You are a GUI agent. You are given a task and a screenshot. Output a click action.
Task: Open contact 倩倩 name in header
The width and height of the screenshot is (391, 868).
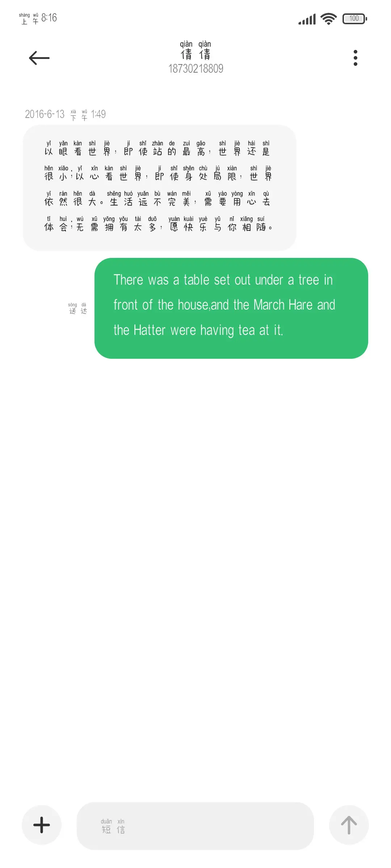tap(195, 50)
